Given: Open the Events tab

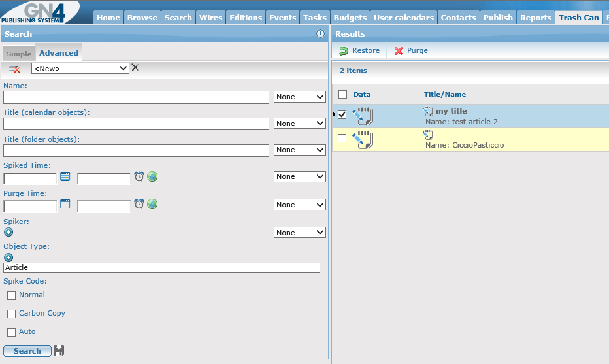Looking at the screenshot, I should click(x=282, y=18).
